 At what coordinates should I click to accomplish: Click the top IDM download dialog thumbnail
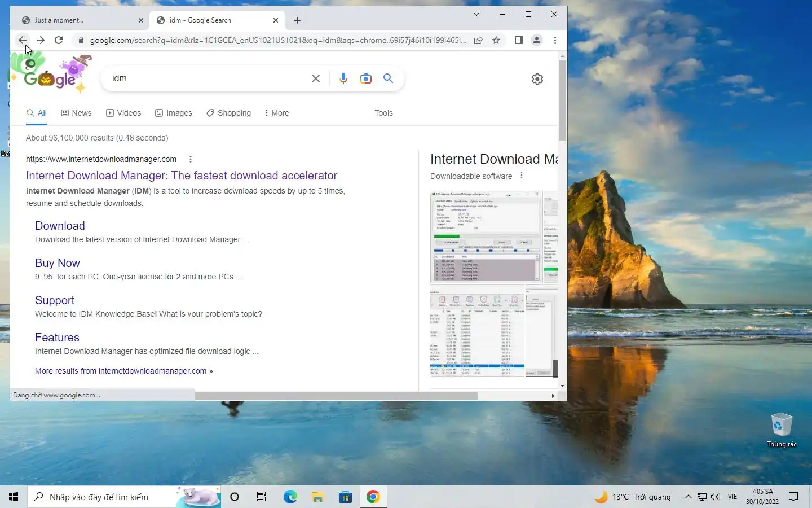[486, 237]
